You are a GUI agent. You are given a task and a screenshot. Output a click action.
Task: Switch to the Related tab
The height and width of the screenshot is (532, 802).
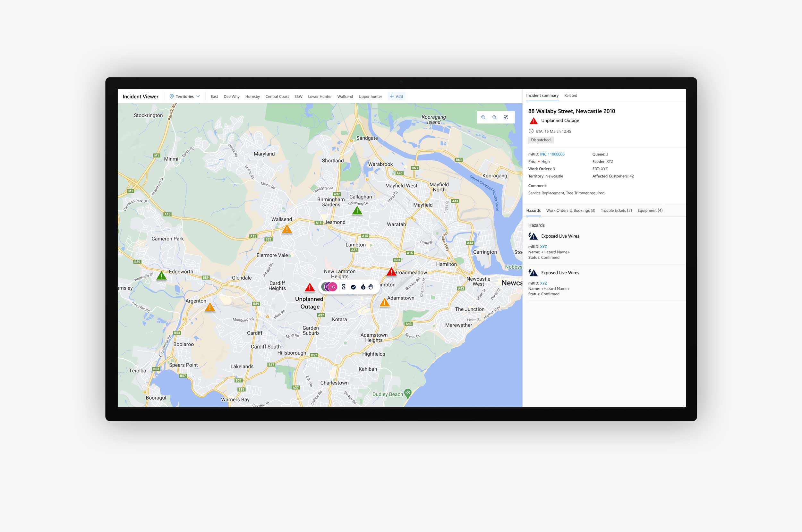570,96
